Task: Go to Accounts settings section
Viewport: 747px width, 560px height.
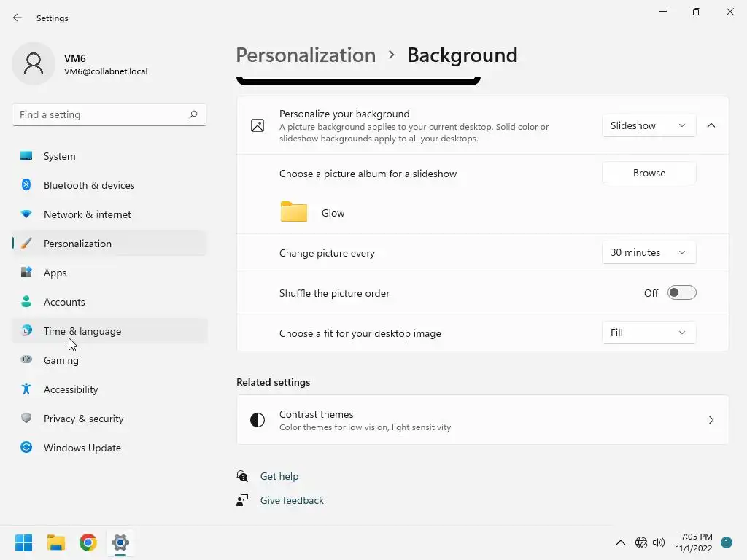Action: 64,302
